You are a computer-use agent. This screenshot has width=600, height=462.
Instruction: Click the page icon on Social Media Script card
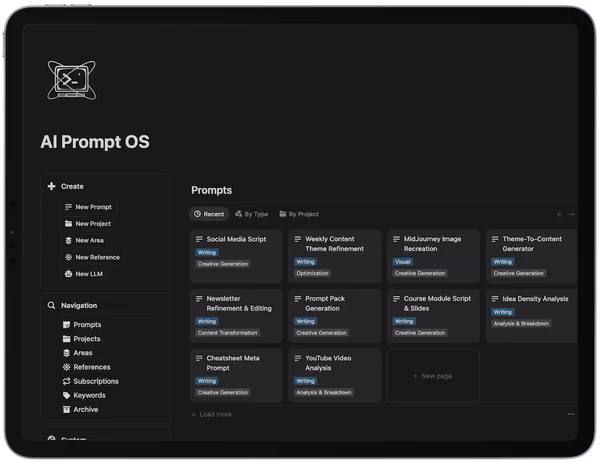[199, 239]
